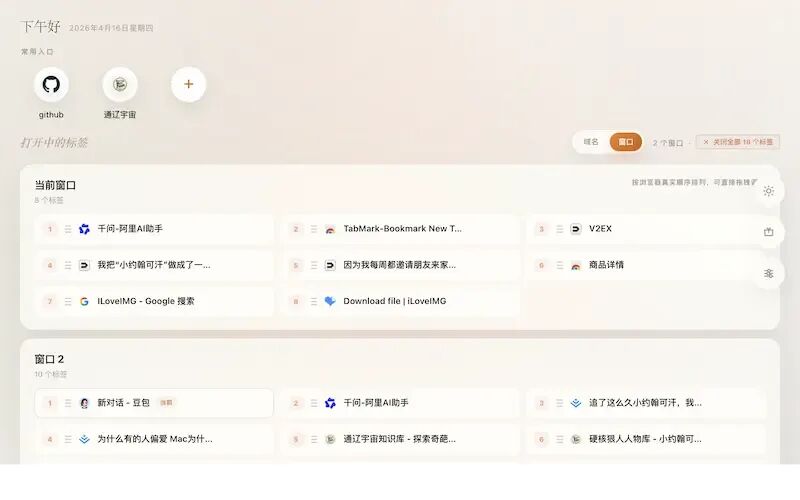Image resolution: width=800 pixels, height=500 pixels.
Task: Open 通辽宇宙知识库 - 探索奇葩... tab title
Action: click(399, 439)
